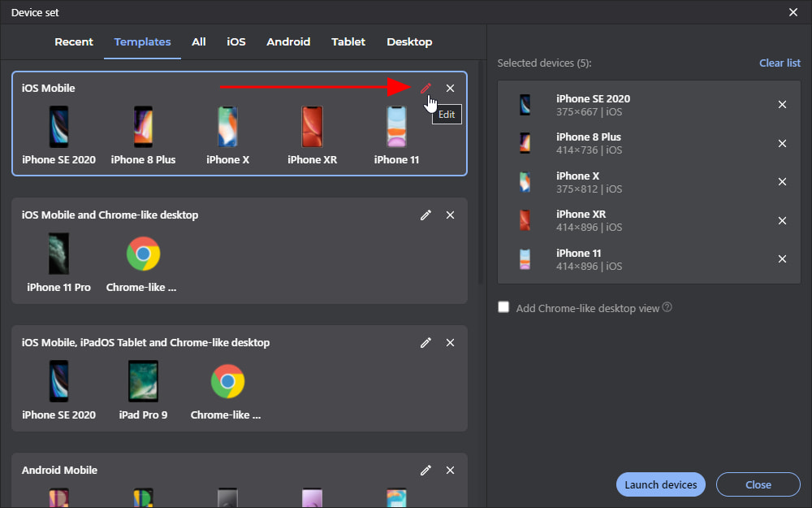Edit the Android Mobile template
Screen dimensions: 812x508
[425, 470]
